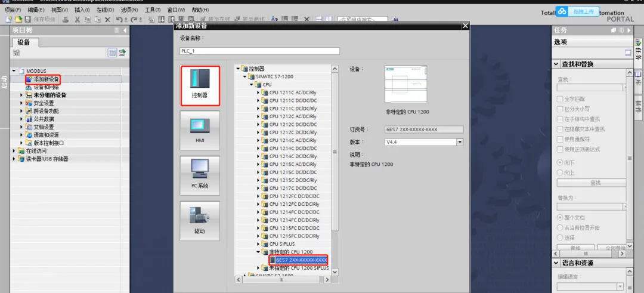Open the 版本 V4.4 version dropdown

pos(460,142)
